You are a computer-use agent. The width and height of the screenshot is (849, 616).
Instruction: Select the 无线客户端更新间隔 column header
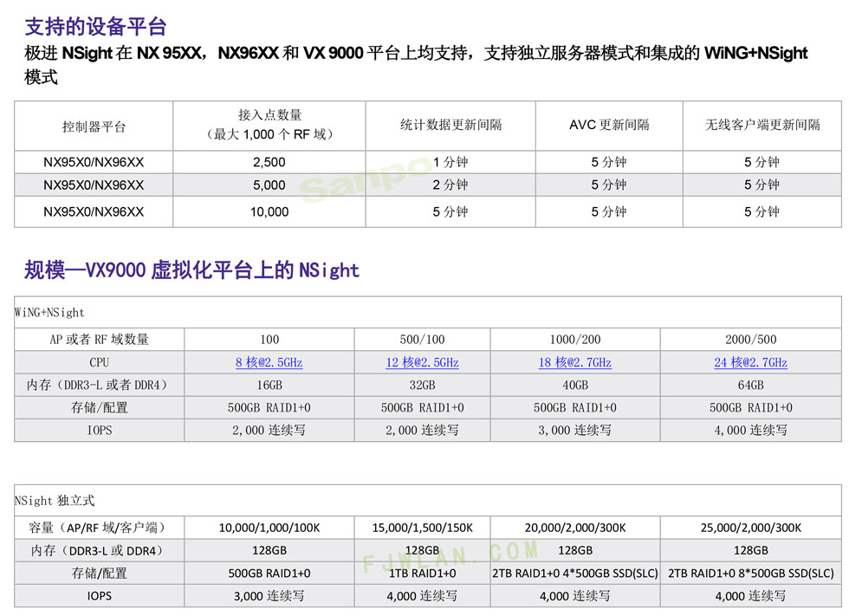coord(762,125)
